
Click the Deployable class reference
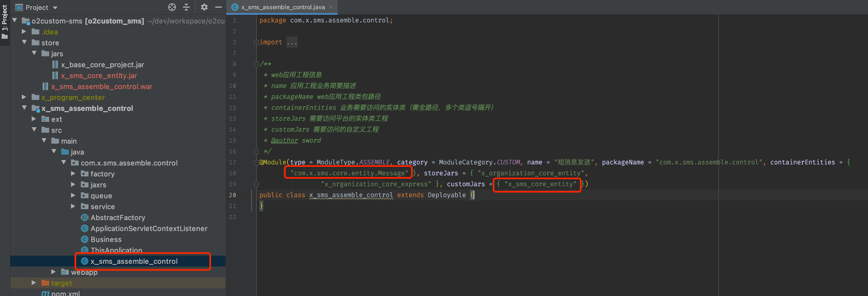tap(447, 195)
